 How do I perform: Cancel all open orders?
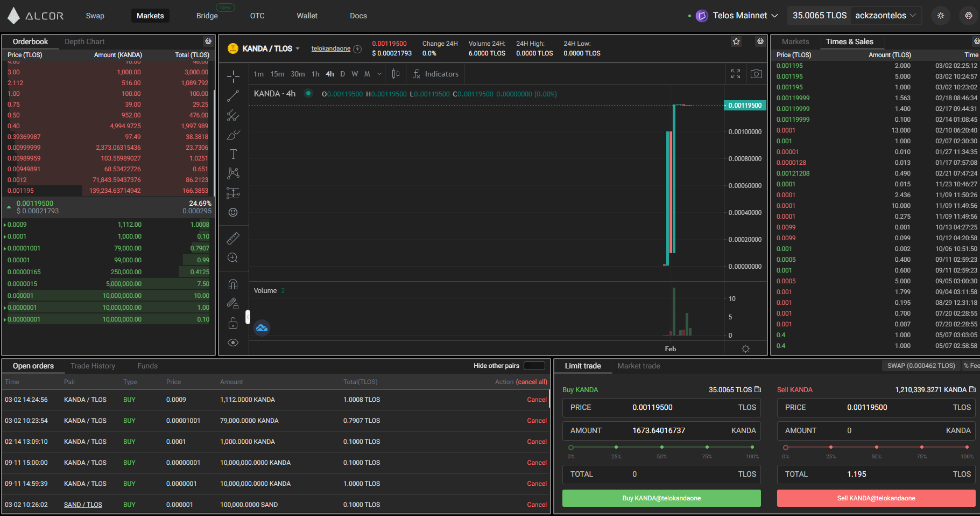click(532, 382)
